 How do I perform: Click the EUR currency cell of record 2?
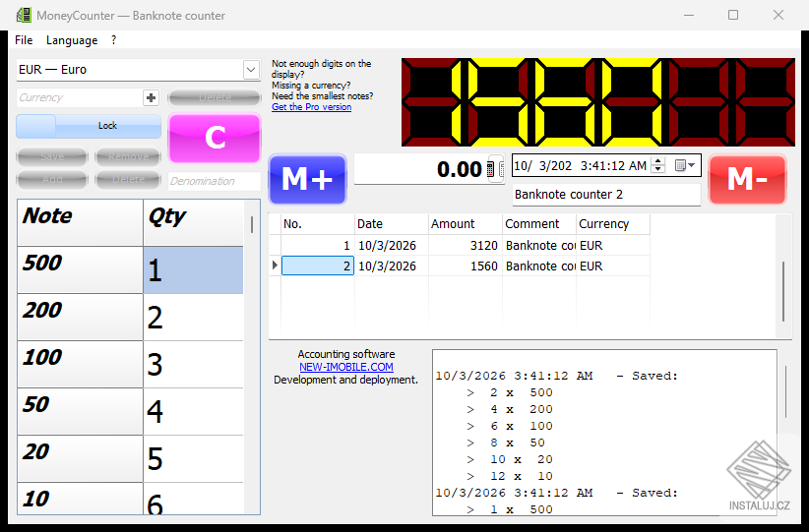point(613,266)
